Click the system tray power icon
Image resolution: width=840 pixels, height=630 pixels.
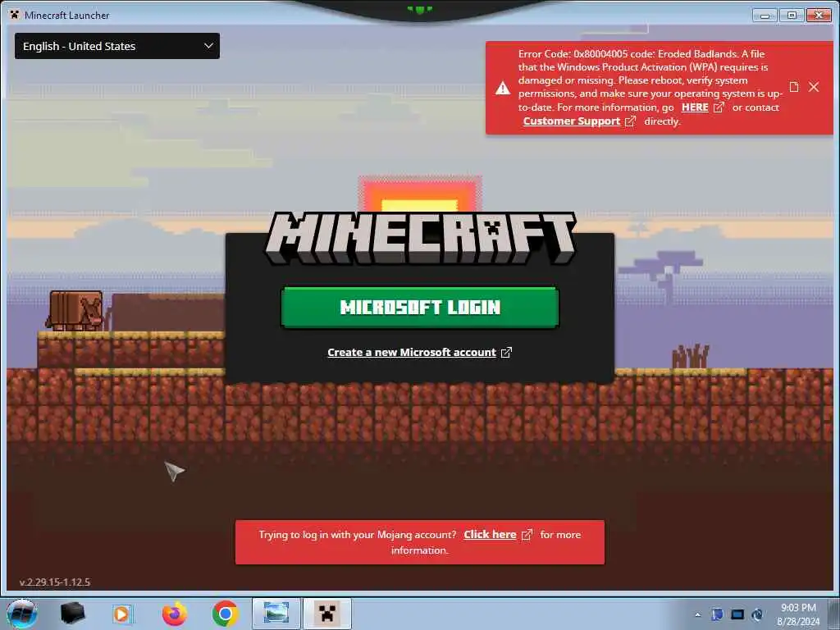pos(757,614)
